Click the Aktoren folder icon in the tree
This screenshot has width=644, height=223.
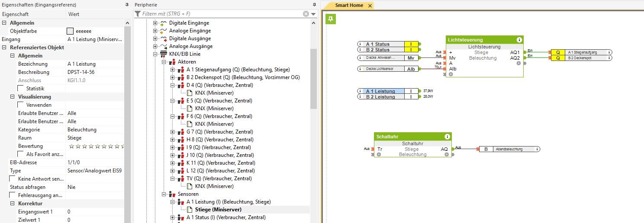coord(172,62)
